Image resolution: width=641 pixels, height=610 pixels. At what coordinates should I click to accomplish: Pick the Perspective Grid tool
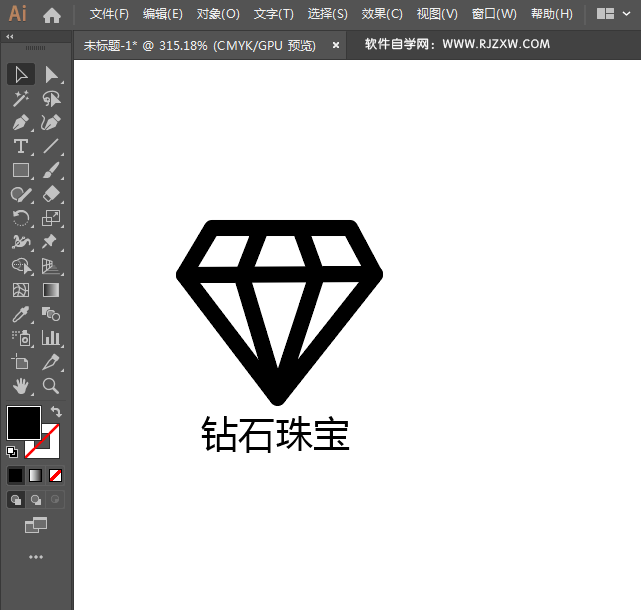click(52, 266)
